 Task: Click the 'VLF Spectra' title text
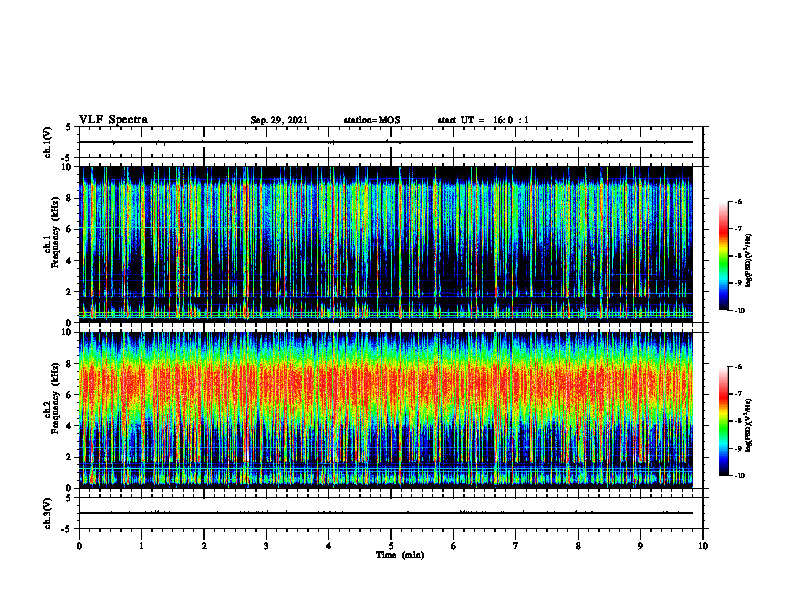[x=113, y=120]
